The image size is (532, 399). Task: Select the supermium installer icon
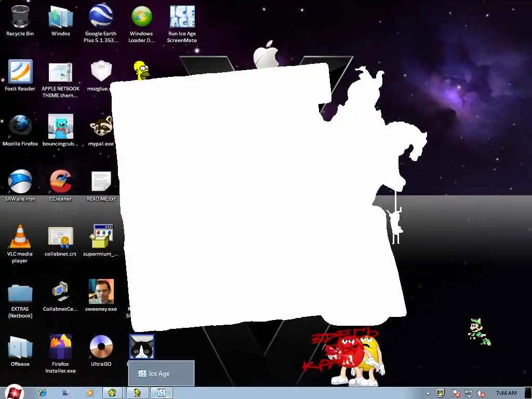(101, 241)
